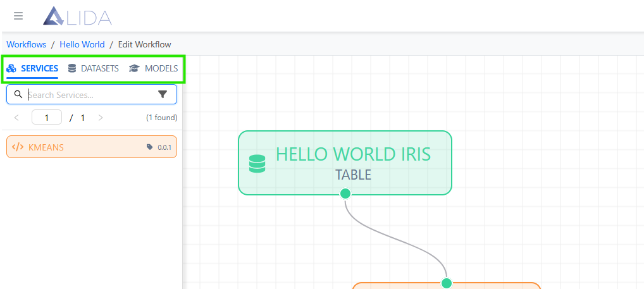Viewport: 644px width, 289px height.
Task: Select the Hello World Iris table node
Action: [x=345, y=163]
